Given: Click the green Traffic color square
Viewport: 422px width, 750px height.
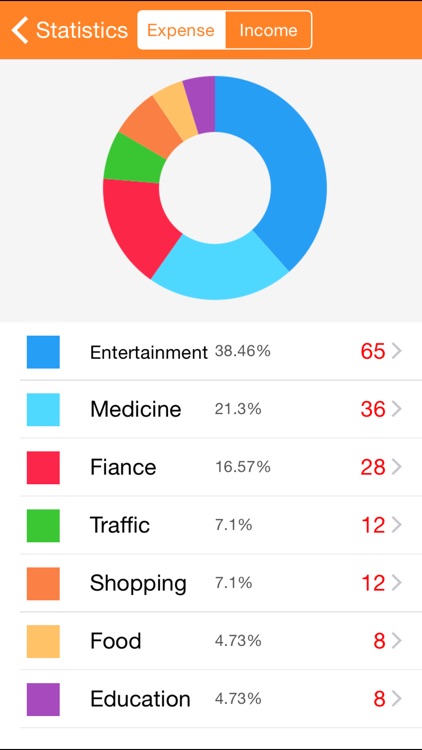Looking at the screenshot, I should coord(43,525).
